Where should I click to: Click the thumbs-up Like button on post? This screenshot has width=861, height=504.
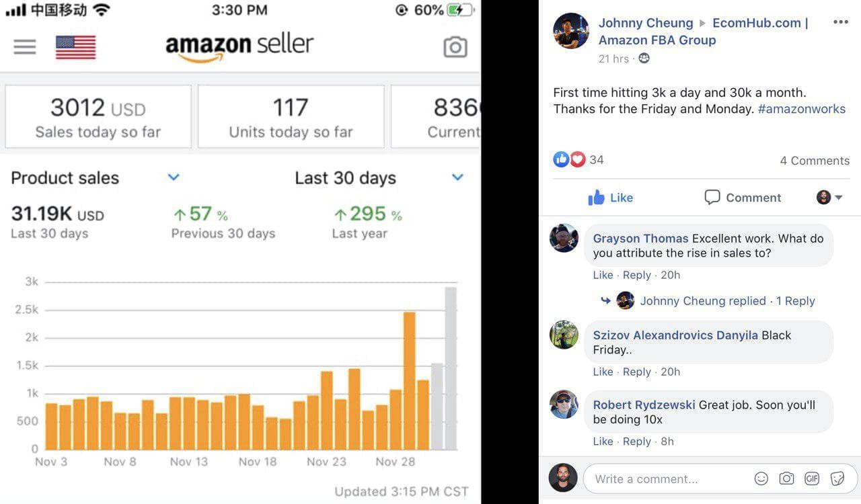coord(610,198)
